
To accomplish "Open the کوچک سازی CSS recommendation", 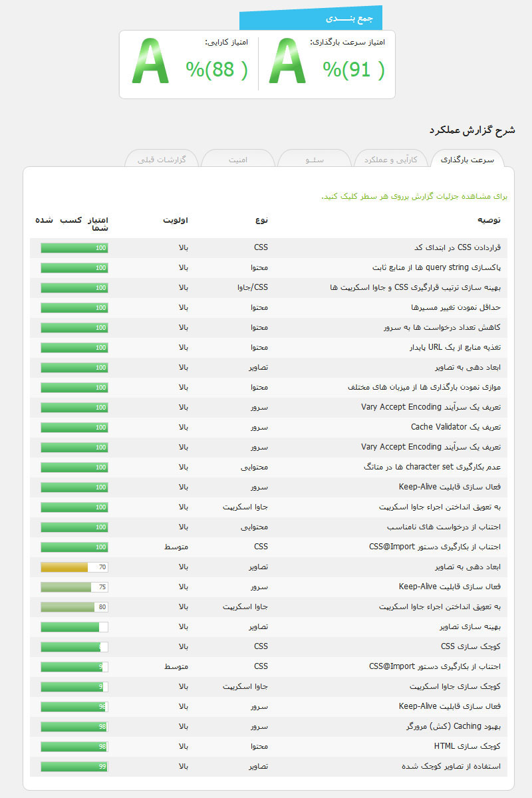I will click(x=269, y=647).
